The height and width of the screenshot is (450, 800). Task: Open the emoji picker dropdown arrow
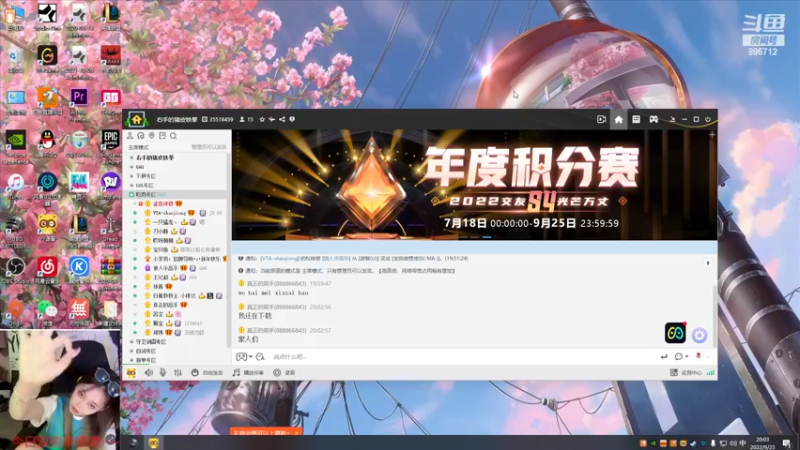(251, 357)
